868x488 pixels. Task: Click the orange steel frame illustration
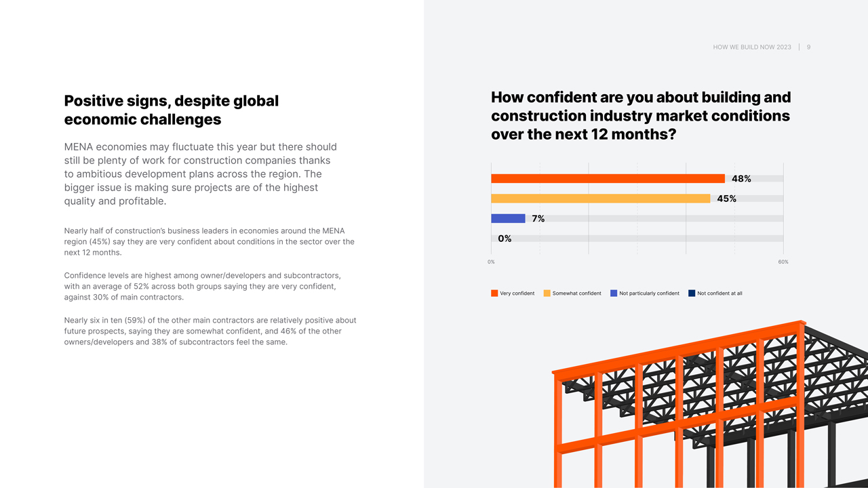point(679,405)
